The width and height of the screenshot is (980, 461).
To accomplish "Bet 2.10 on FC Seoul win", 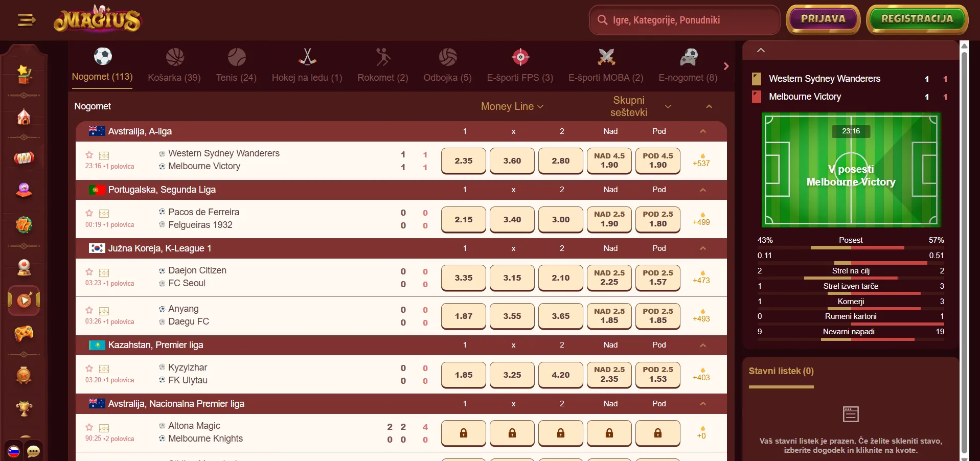I will [x=561, y=278].
